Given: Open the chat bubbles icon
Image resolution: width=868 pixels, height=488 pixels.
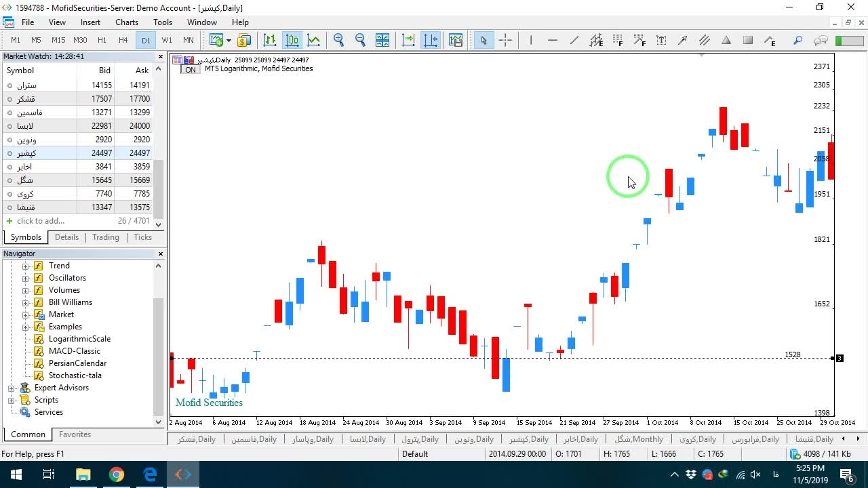Looking at the screenshot, I should point(821,40).
